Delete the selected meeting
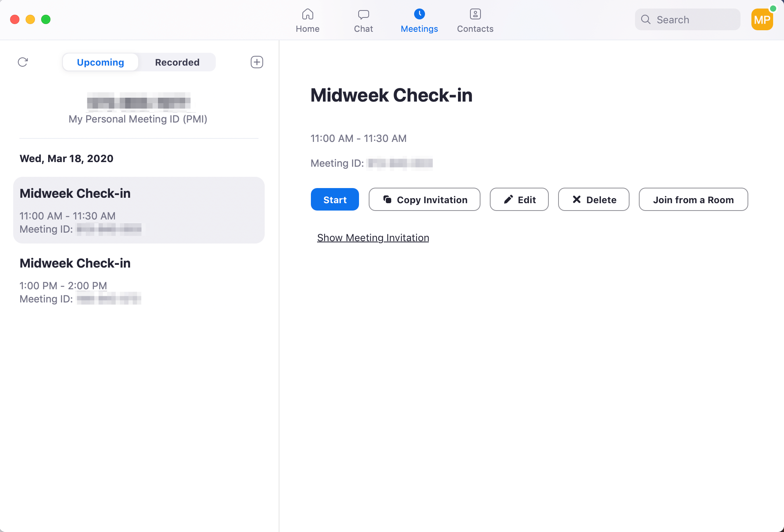The height and width of the screenshot is (532, 784). tap(593, 200)
